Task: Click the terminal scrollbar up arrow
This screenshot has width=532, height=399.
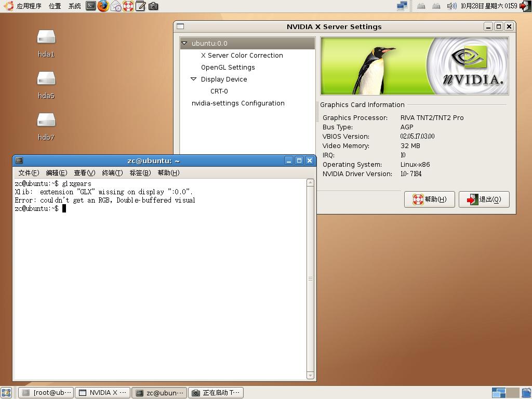Action: (x=310, y=182)
